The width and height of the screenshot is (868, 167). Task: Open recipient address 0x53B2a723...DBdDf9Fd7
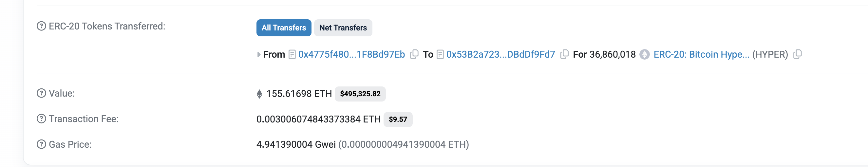[500, 55]
